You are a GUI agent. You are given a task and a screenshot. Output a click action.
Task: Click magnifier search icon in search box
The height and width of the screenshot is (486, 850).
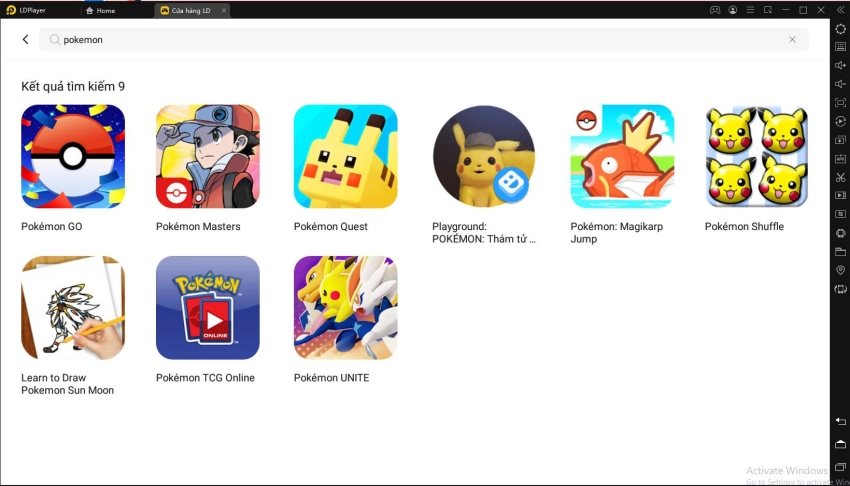pos(54,40)
